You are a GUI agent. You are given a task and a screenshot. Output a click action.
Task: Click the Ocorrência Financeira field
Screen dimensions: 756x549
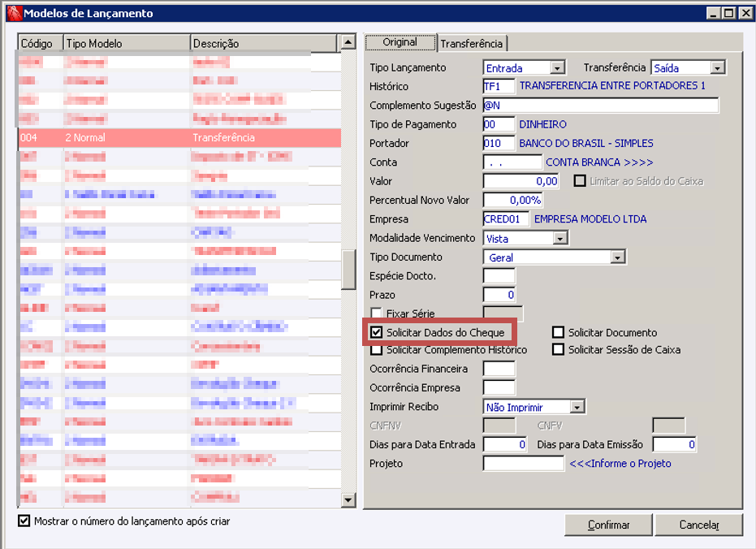click(499, 369)
